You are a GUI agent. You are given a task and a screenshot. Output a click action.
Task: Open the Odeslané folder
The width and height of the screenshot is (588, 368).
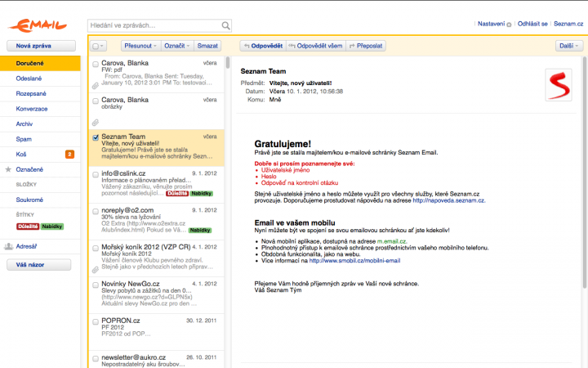[40, 79]
